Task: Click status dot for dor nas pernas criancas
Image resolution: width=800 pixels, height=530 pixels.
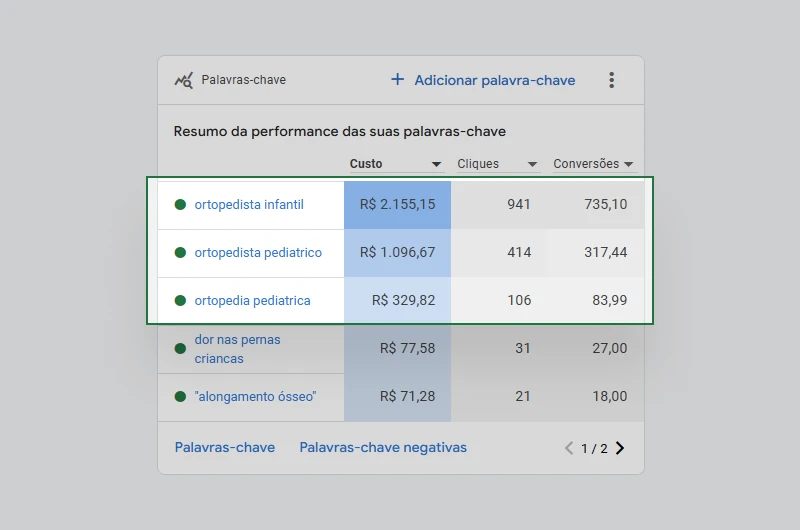Action: coord(180,349)
